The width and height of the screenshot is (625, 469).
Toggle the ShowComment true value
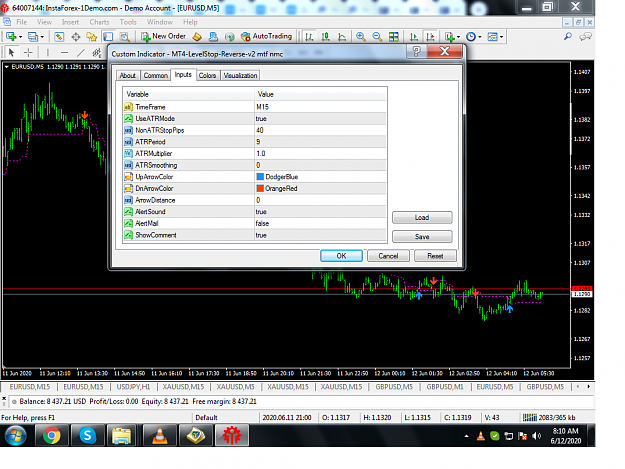[320, 235]
